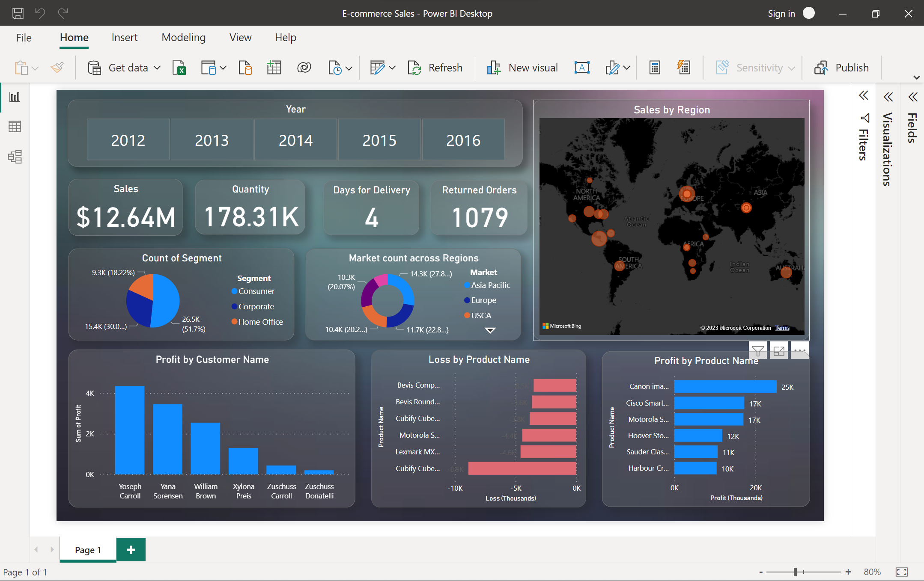
Task: Switch to the Modeling ribbon tab
Action: [184, 38]
